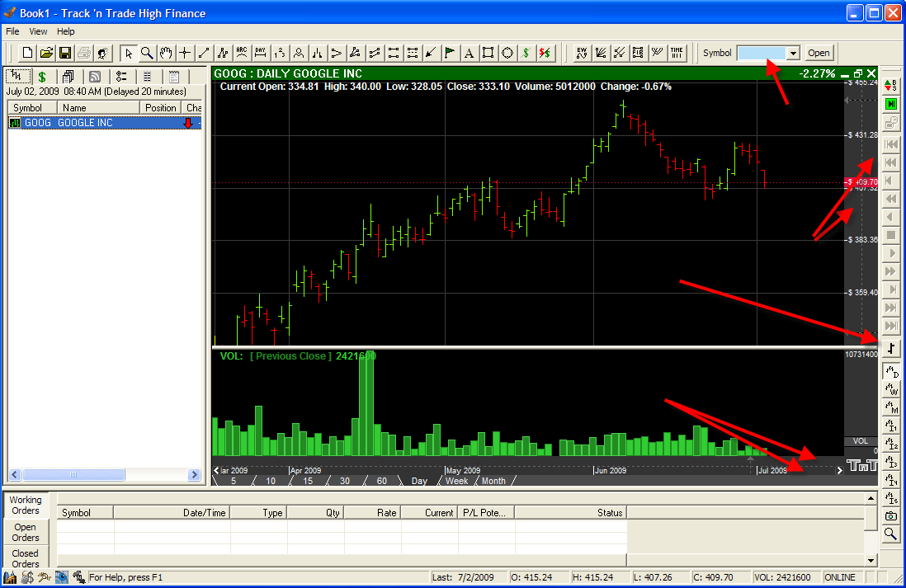
Task: Select the magnifying glass zoom tool in top toolbar
Action: 148,53
